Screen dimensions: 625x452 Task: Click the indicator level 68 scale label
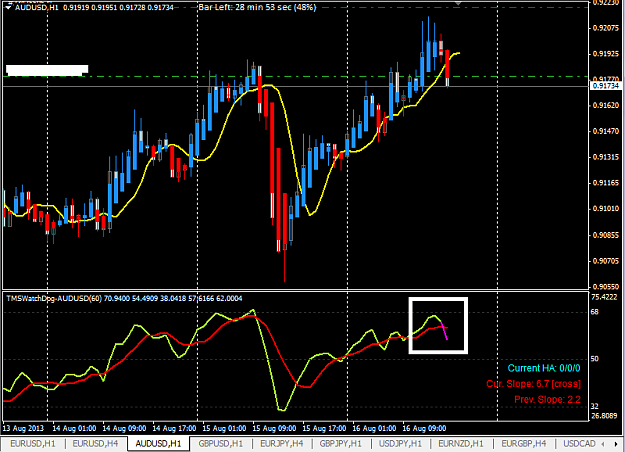(594, 312)
